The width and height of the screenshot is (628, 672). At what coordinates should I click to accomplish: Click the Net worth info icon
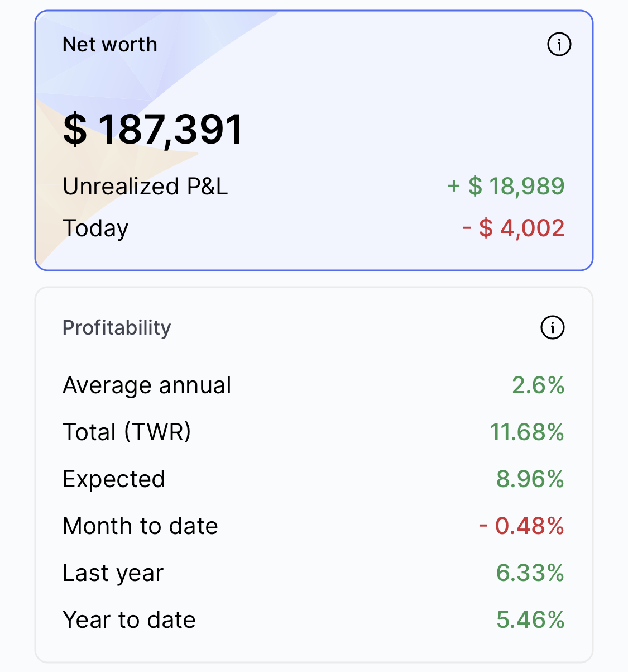click(559, 44)
